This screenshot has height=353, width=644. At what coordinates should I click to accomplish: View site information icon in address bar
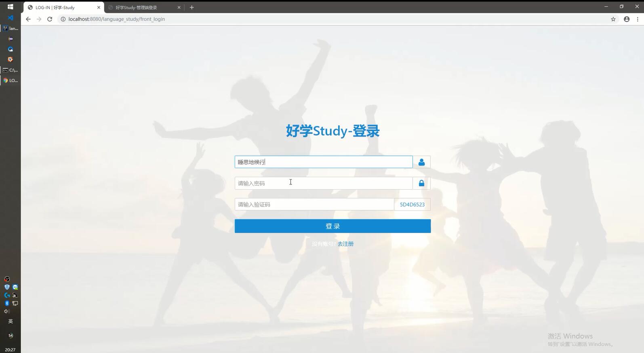tap(63, 19)
